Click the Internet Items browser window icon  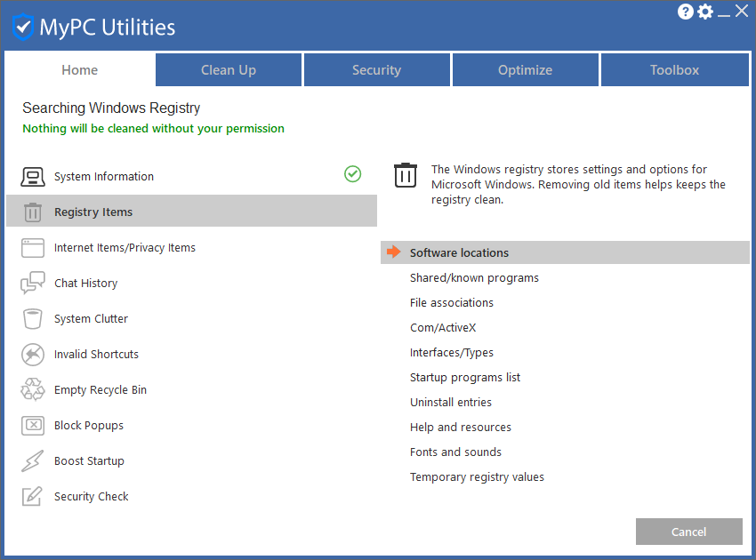coord(33,248)
